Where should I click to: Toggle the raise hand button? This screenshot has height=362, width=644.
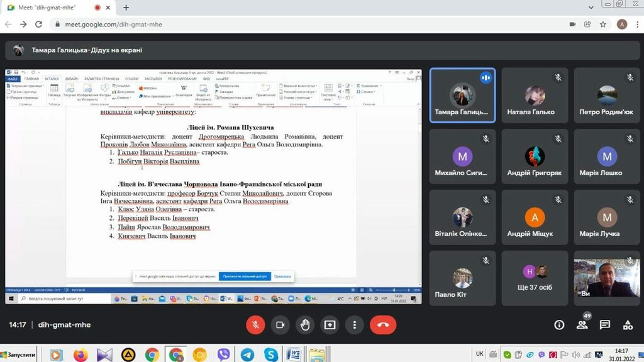(305, 325)
